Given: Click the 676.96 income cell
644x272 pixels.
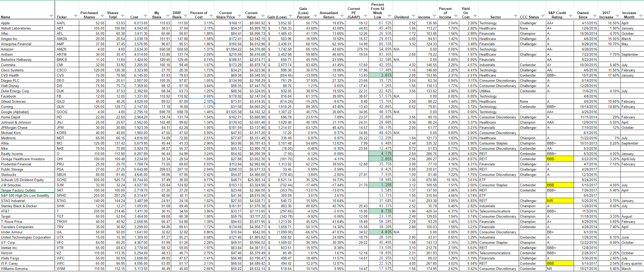Looking at the screenshot, I should coord(427,180).
